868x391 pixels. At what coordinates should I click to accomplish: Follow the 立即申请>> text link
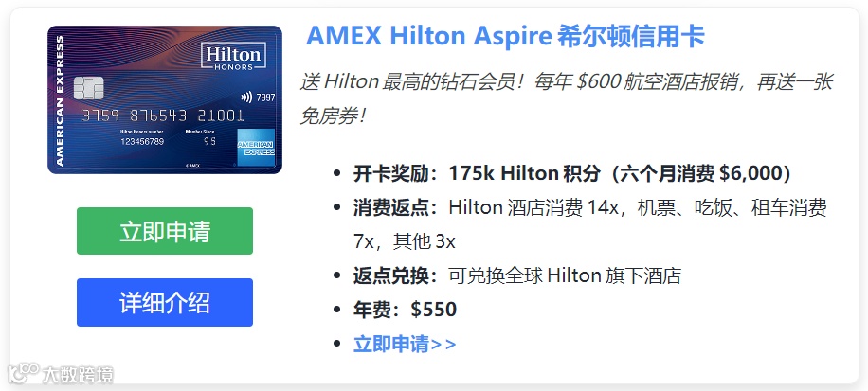(x=405, y=344)
